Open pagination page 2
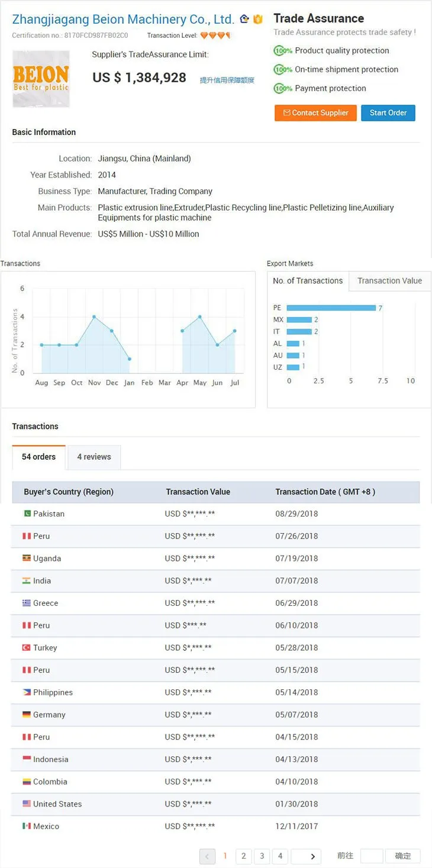The width and height of the screenshot is (432, 868). (x=244, y=856)
